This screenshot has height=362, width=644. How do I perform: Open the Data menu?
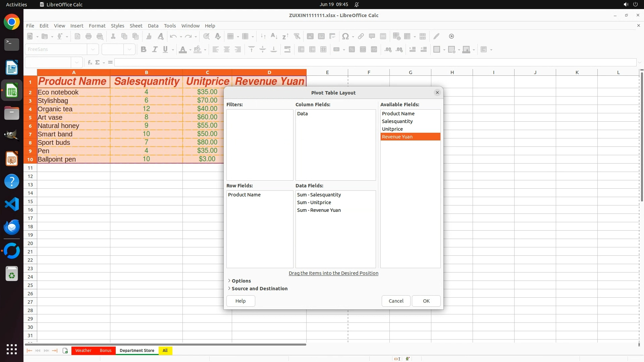[x=153, y=26]
